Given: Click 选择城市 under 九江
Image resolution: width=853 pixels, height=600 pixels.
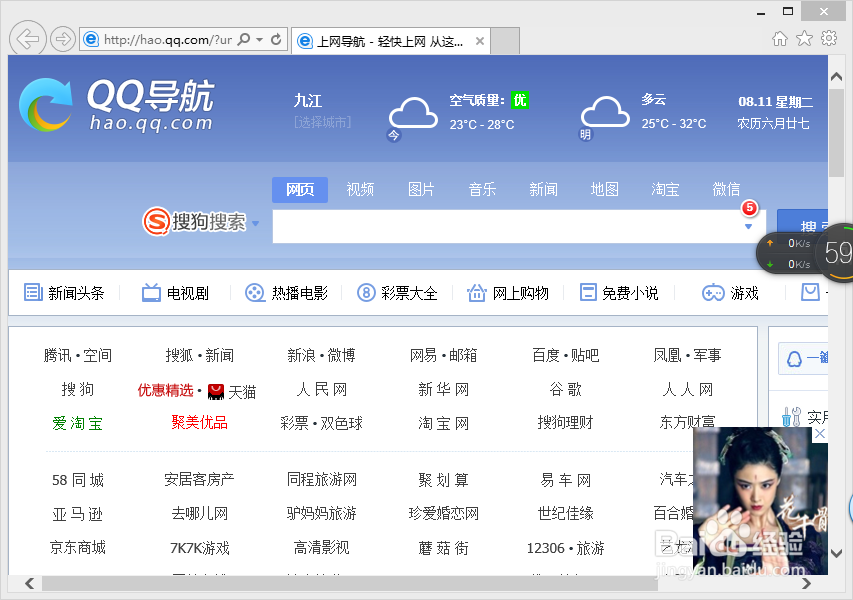Looking at the screenshot, I should (x=323, y=122).
